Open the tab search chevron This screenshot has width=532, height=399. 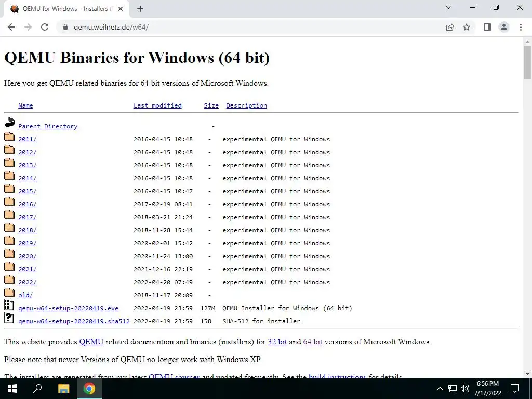448,7
